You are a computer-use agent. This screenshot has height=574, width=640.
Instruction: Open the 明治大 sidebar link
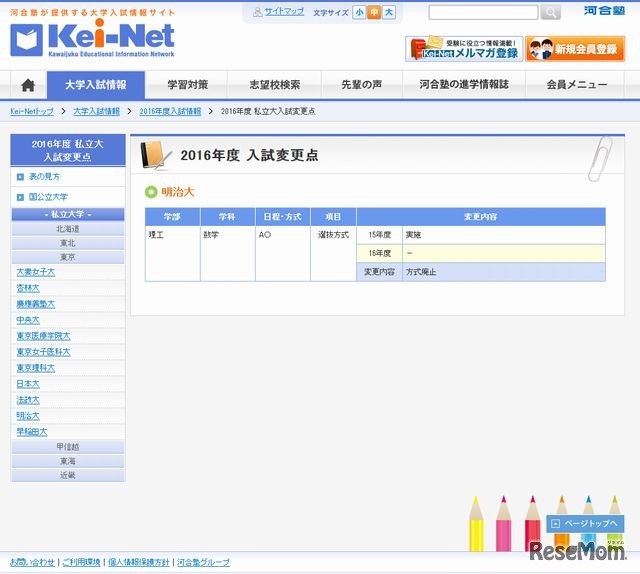(28, 416)
